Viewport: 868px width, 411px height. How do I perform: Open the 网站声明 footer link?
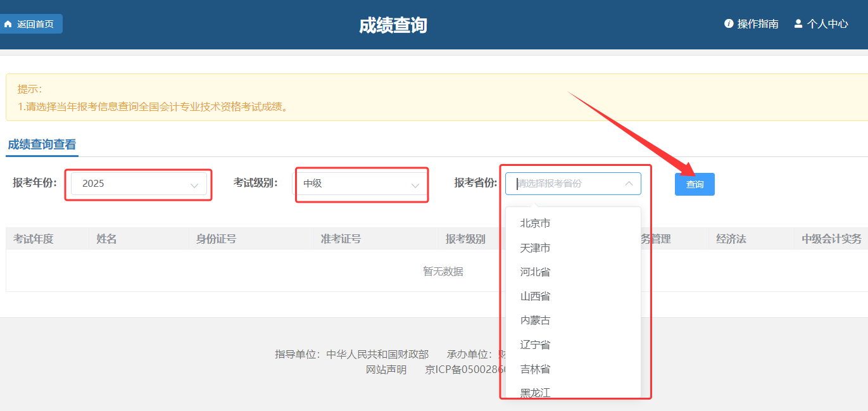[x=386, y=370]
